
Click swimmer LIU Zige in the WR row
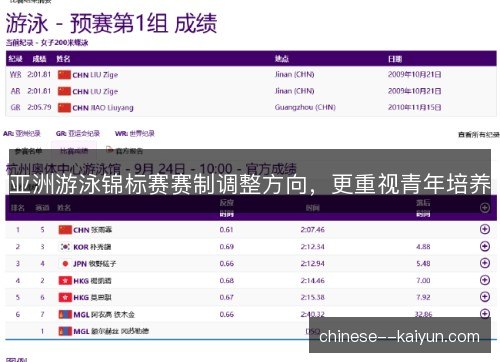pos(104,75)
